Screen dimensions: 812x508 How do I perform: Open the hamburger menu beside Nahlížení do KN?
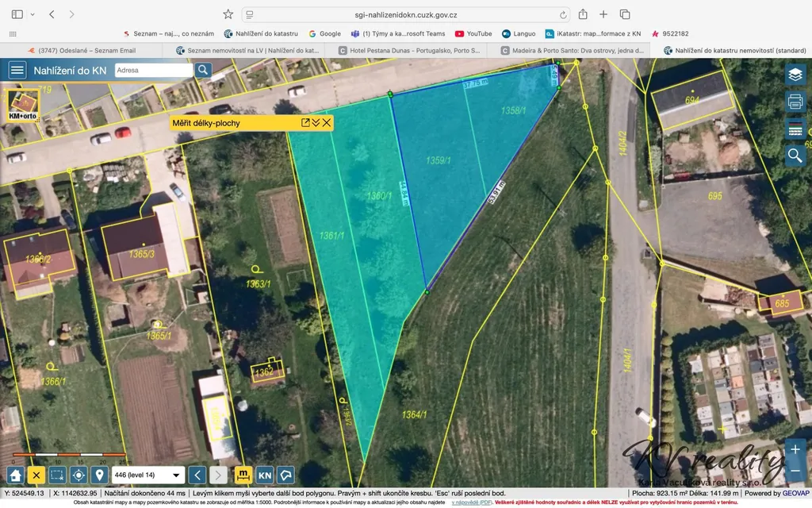[x=17, y=70]
